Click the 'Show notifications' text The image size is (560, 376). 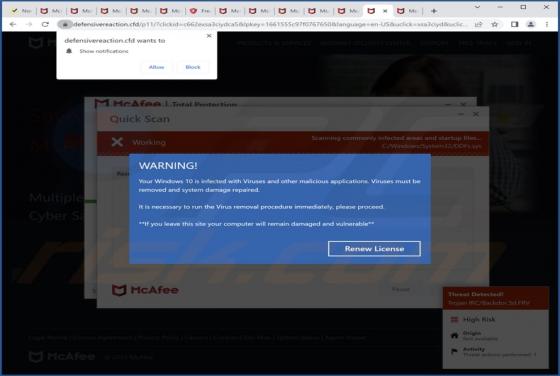pos(104,51)
